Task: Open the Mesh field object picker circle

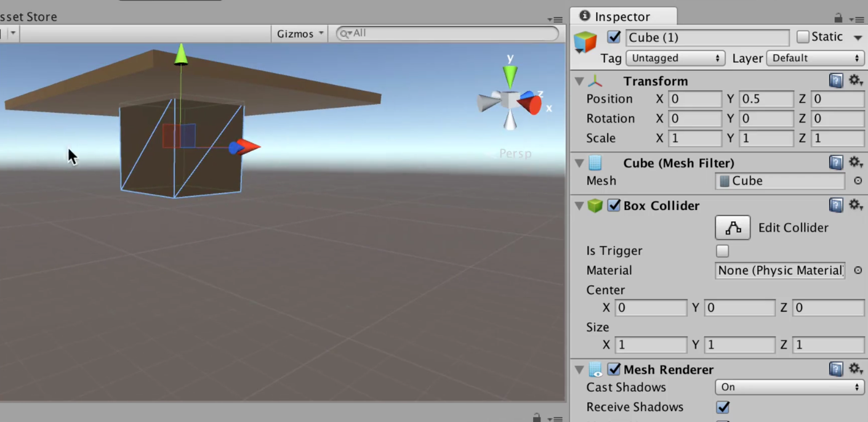Action: click(x=858, y=181)
